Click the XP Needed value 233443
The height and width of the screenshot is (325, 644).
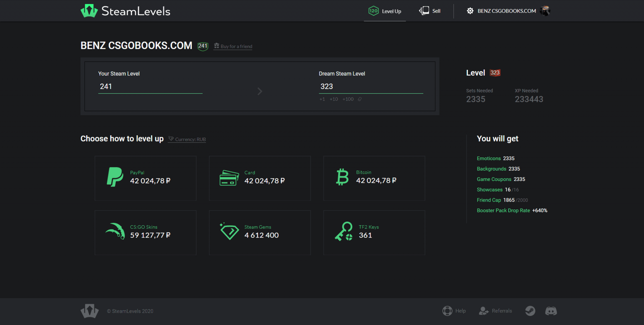[529, 99]
